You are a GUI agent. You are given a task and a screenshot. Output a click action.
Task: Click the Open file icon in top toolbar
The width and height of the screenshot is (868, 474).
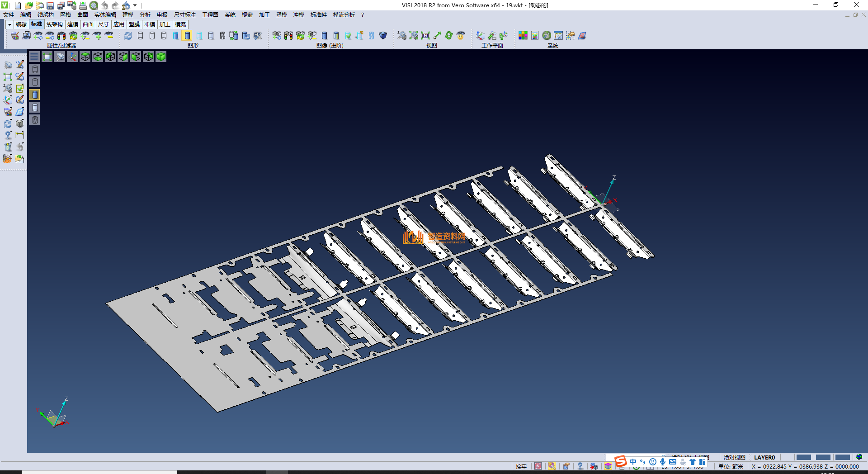click(x=28, y=5)
